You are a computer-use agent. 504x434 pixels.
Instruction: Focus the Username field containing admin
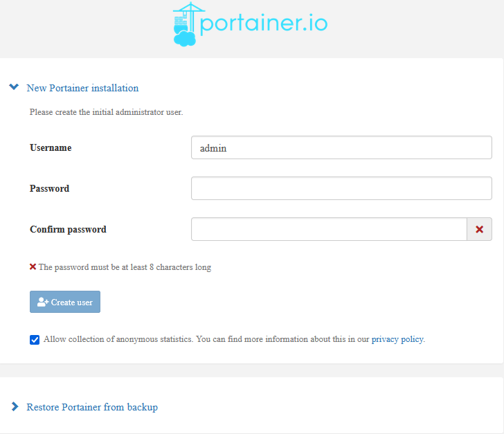(341, 147)
